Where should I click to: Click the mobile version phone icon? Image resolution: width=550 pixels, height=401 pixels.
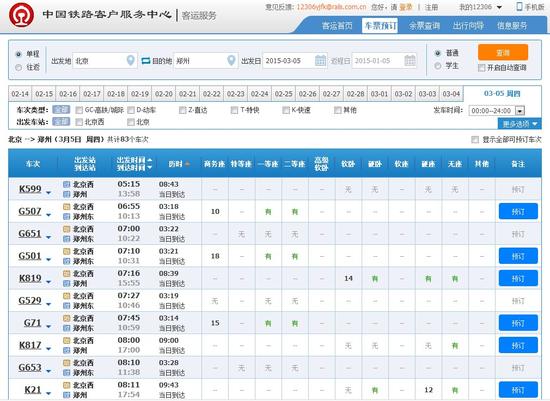[x=519, y=6]
